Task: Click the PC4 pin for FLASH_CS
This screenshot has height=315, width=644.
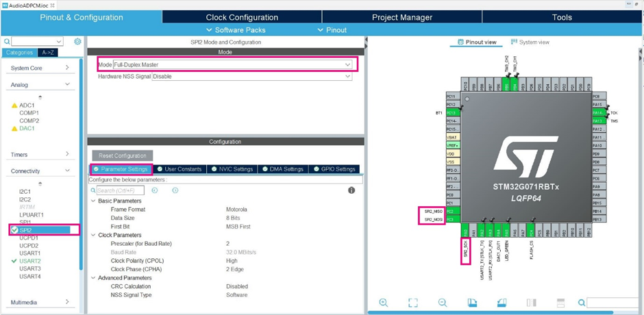Action: pos(531,230)
